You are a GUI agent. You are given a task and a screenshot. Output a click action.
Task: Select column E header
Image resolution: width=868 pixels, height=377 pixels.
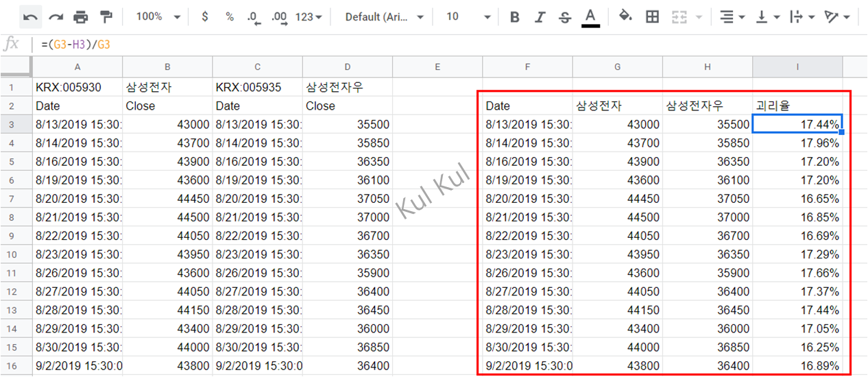(437, 66)
